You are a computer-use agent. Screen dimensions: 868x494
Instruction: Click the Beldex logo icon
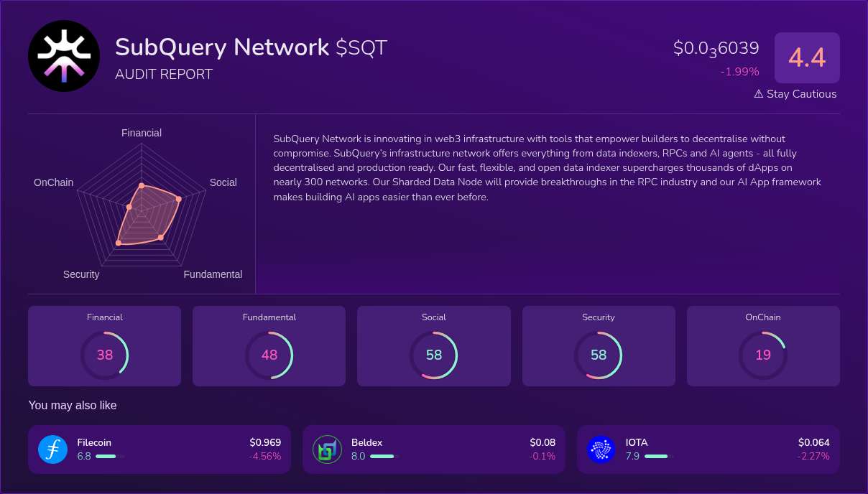click(327, 449)
